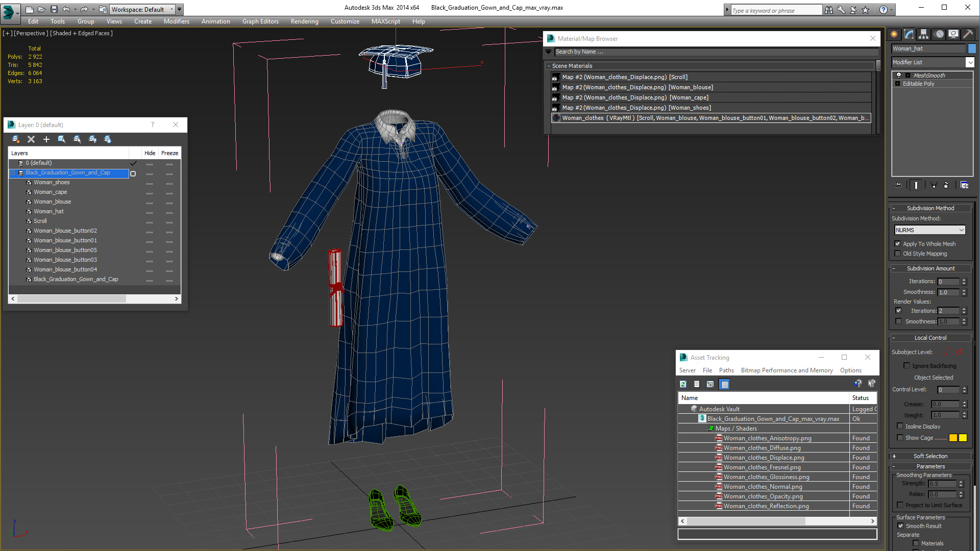Add selected objects to layer plus icon
The image size is (980, 551).
coord(46,139)
